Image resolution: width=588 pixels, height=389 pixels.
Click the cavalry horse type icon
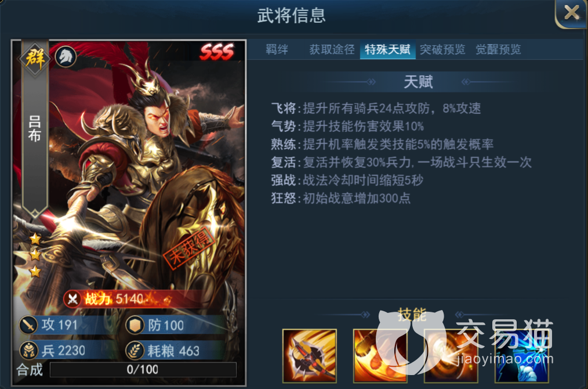click(66, 57)
